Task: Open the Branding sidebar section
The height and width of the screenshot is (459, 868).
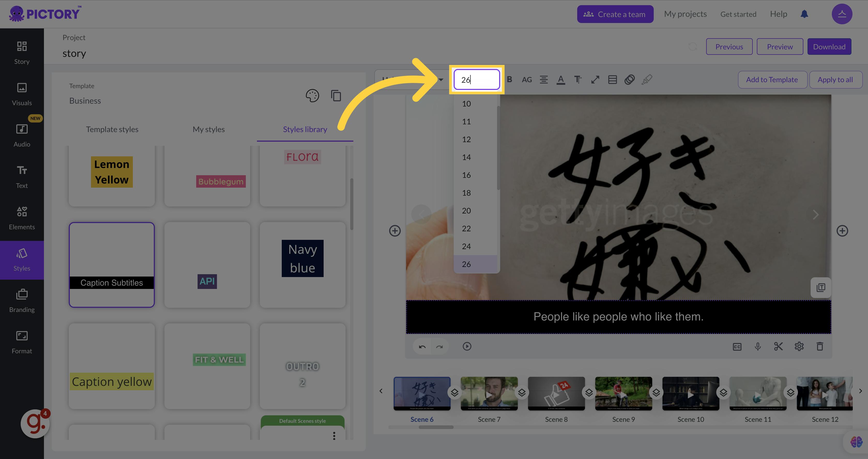Action: coord(22,301)
